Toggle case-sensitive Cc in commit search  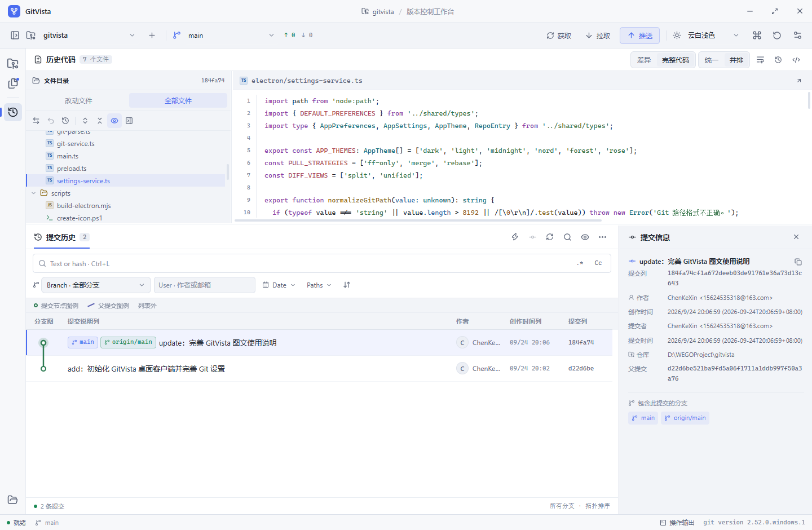pyautogui.click(x=598, y=263)
